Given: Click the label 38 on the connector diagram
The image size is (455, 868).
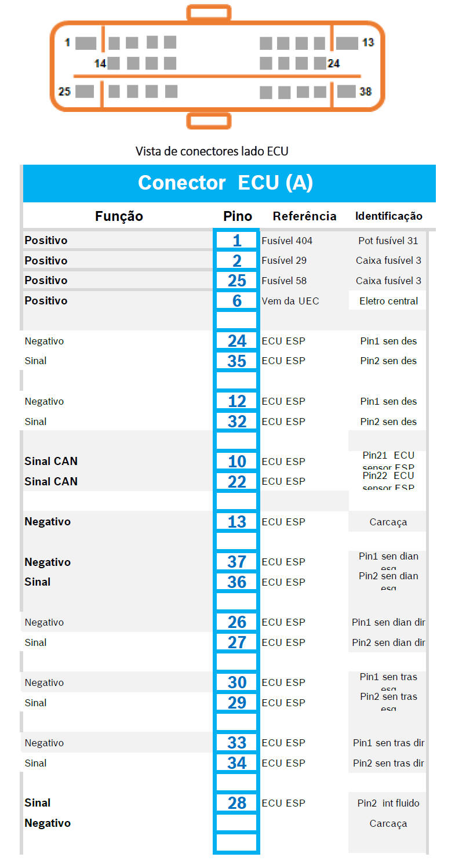Looking at the screenshot, I should 366,92.
